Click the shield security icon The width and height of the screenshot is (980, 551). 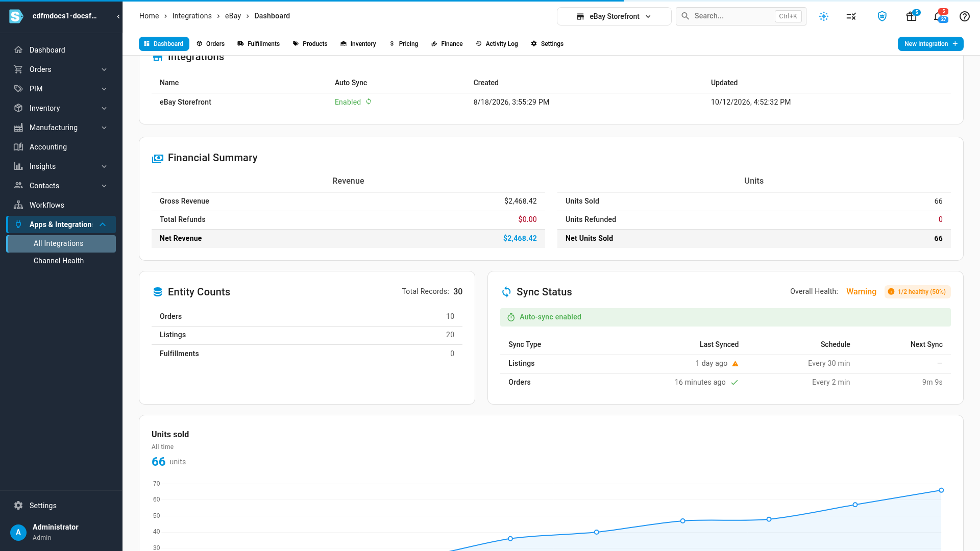pyautogui.click(x=882, y=16)
